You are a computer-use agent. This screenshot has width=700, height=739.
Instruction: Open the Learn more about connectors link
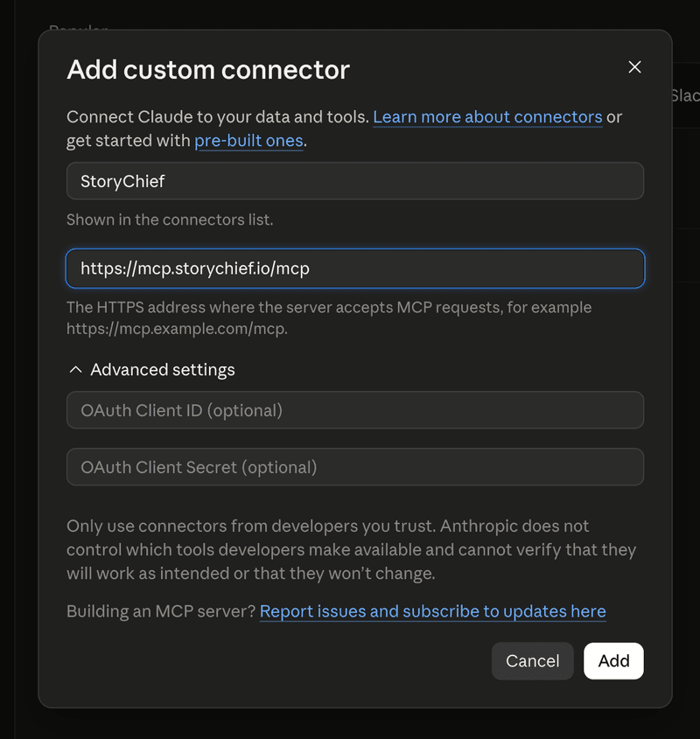click(x=487, y=117)
